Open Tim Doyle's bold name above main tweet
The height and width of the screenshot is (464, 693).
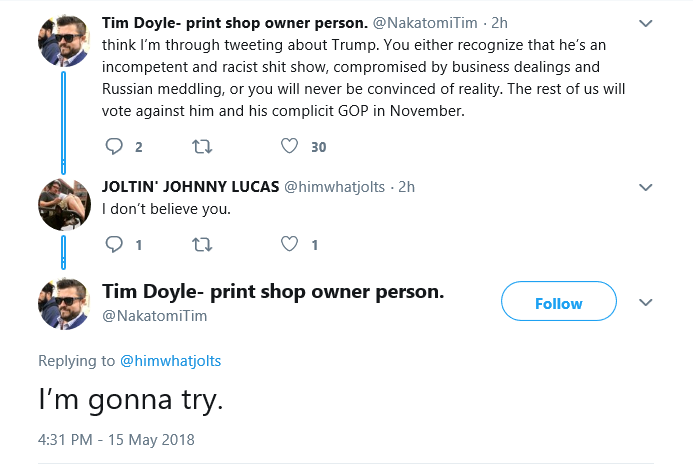point(273,292)
